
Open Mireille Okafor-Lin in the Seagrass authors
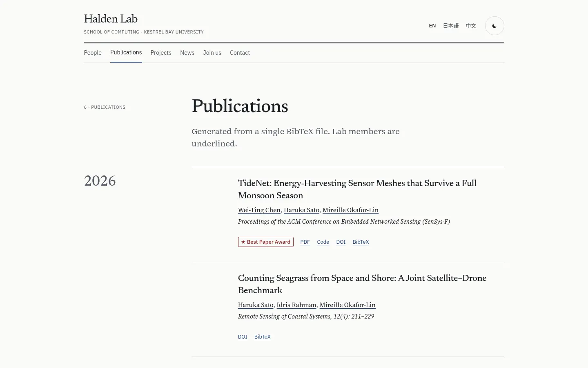click(x=347, y=305)
